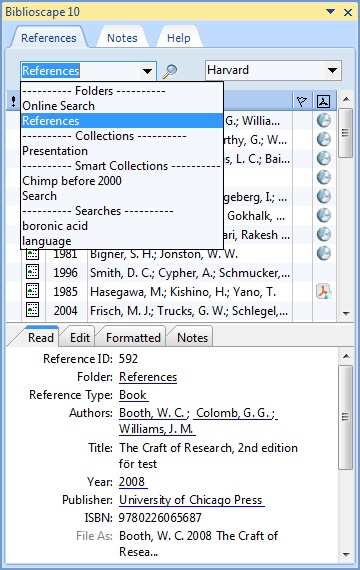This screenshot has height=570, width=360.
Task: Follow author link Booth, W. C.
Action: coord(153,413)
